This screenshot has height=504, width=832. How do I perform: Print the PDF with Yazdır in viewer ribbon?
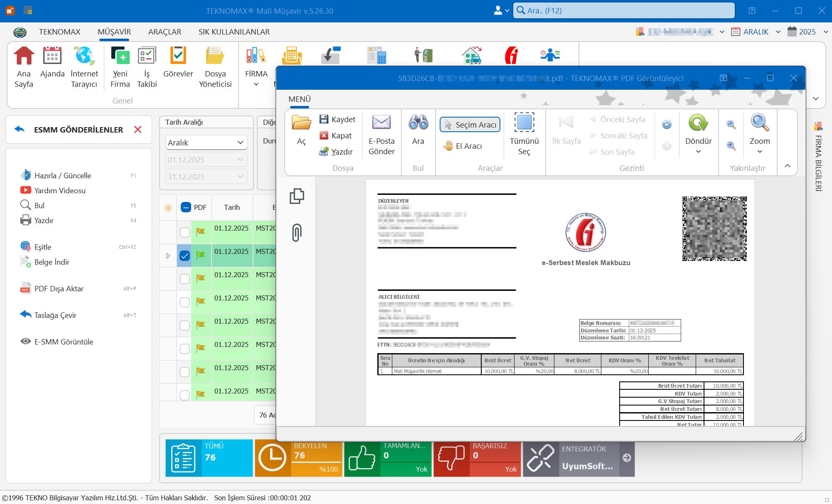point(336,152)
